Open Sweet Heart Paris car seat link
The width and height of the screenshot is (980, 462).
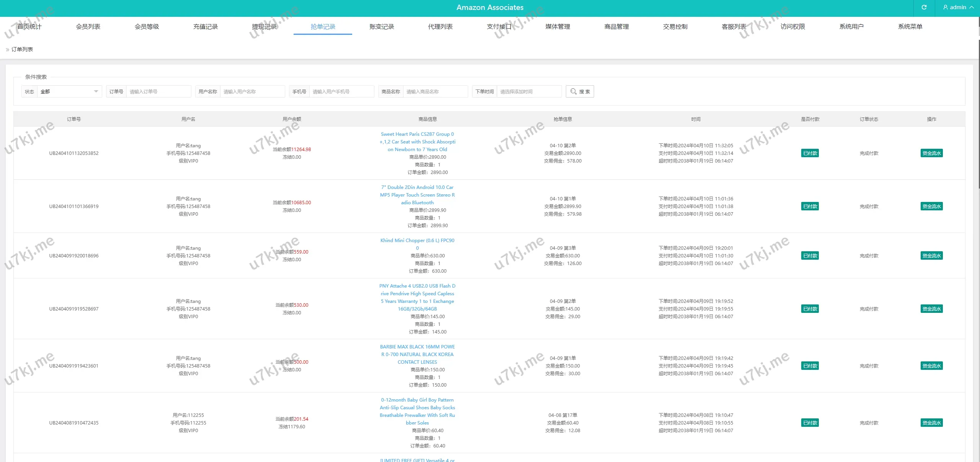417,142
